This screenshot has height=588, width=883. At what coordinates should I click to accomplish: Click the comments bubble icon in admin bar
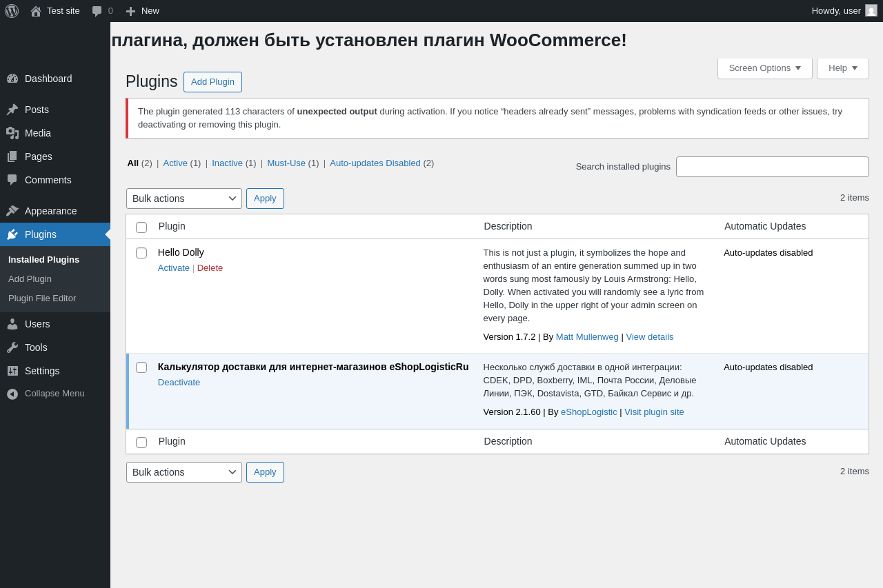point(97,11)
